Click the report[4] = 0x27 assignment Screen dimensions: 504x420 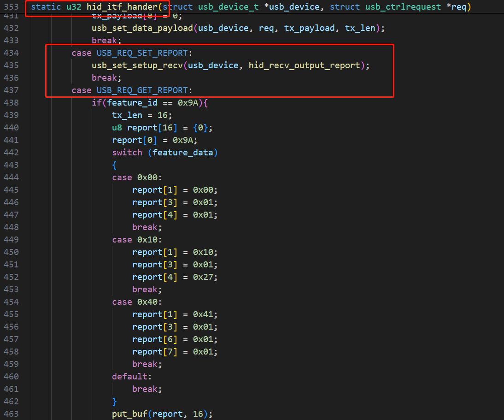pos(175,277)
